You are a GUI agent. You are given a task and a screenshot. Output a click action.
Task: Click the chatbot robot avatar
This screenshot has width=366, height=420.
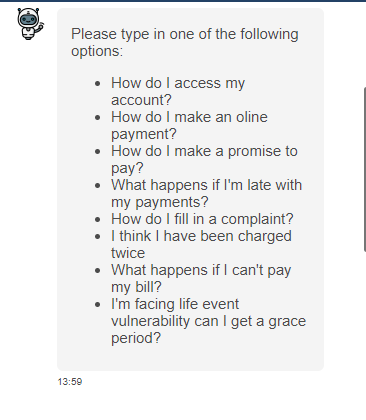30,24
